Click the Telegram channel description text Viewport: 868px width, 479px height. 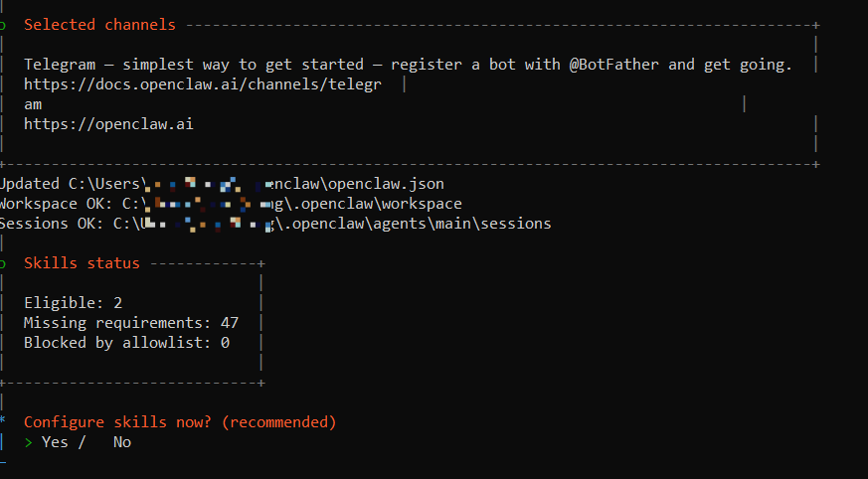point(298,65)
